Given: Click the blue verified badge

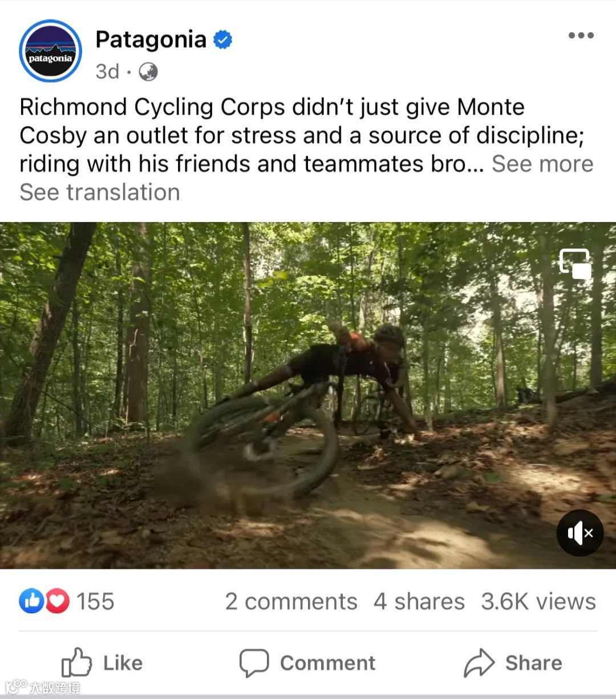Looking at the screenshot, I should [x=222, y=40].
